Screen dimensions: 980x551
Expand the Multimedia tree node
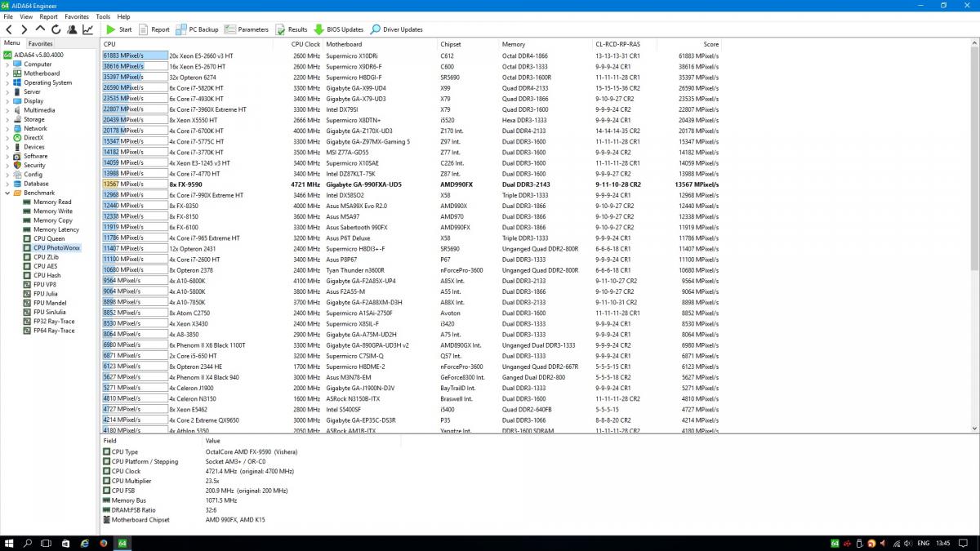pyautogui.click(x=8, y=110)
